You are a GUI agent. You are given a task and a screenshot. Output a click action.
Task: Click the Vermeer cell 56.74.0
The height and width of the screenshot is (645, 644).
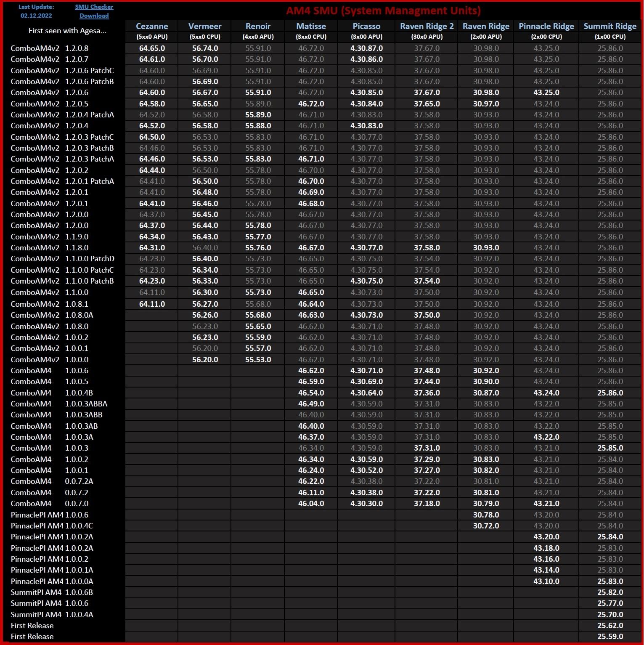pyautogui.click(x=205, y=48)
